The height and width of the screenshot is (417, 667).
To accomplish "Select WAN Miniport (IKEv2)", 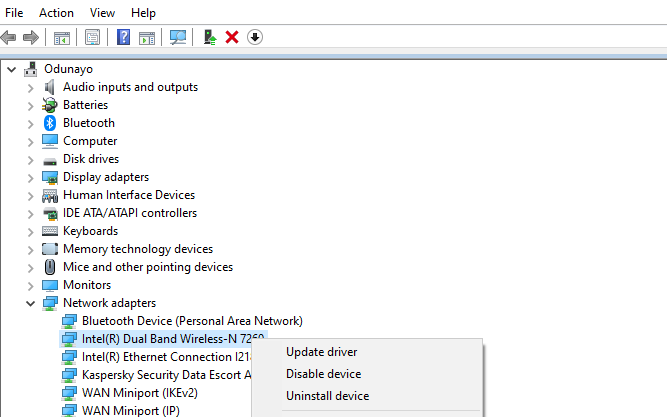I will [140, 393].
